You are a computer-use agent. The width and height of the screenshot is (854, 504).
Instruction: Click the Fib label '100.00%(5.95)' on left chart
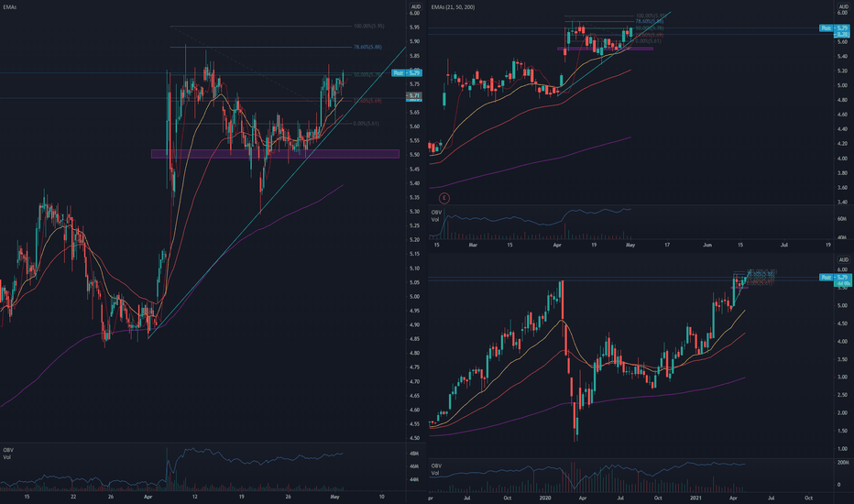point(368,27)
